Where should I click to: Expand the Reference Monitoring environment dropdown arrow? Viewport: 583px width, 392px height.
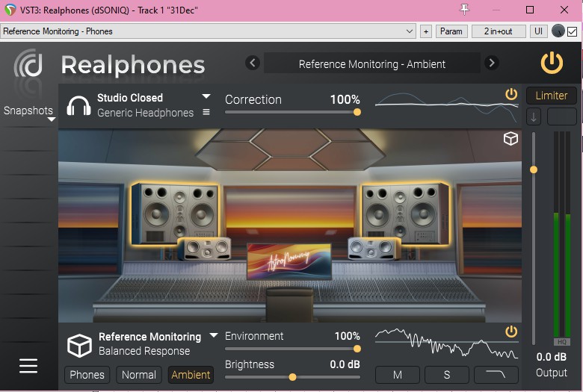[x=214, y=335]
